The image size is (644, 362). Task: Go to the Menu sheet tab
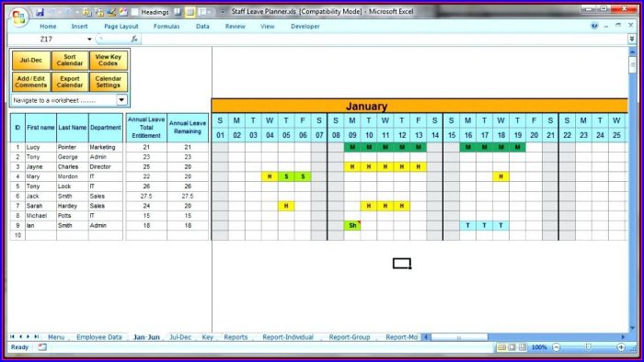(x=56, y=337)
